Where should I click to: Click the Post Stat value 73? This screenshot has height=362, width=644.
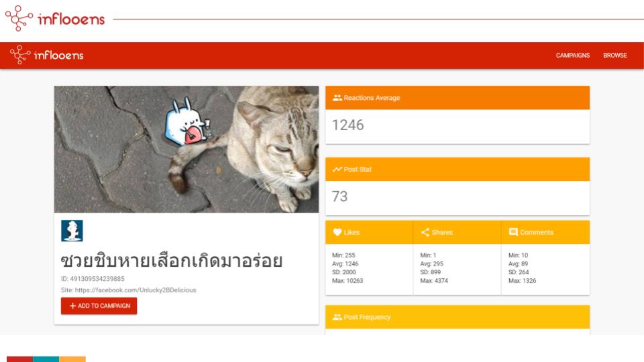point(339,196)
